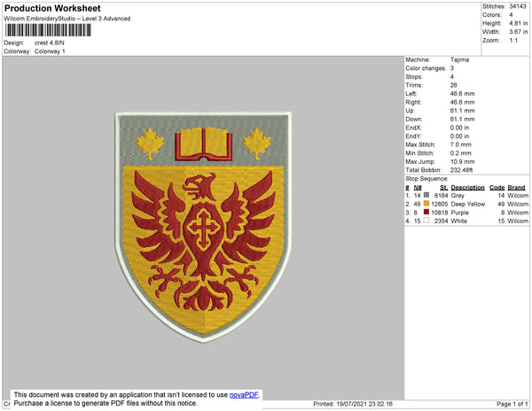Click 'Wilcom EmbroideryStudio – Level 3 Advanced' text

coord(67,19)
